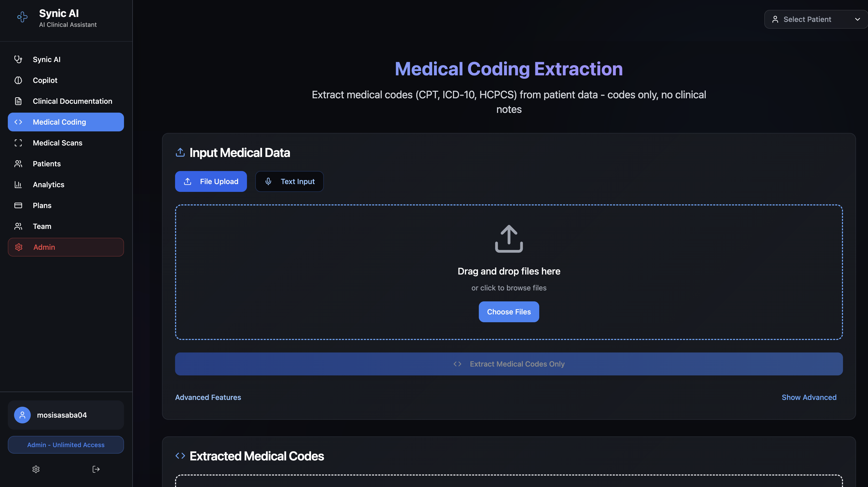Viewport: 868px width, 487px height.
Task: Expand the Advanced Features section
Action: click(x=208, y=397)
